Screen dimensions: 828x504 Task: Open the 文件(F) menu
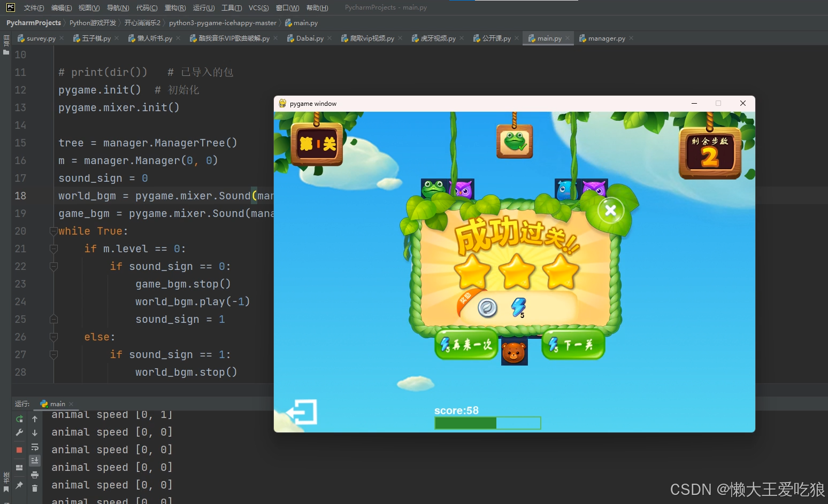tap(34, 7)
